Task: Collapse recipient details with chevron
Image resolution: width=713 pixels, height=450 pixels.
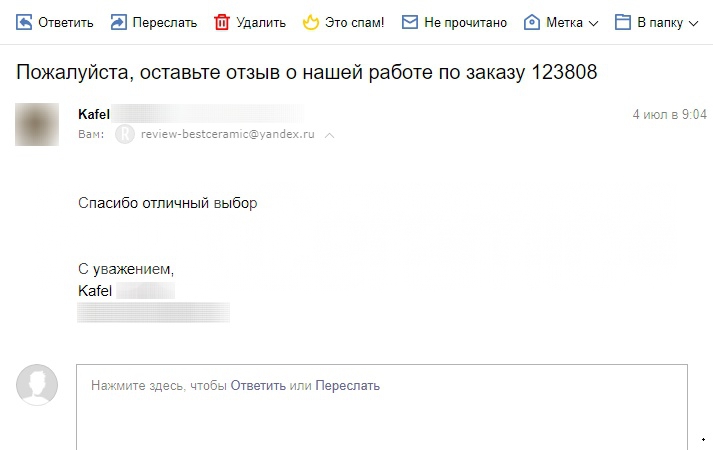Action: pos(329,135)
